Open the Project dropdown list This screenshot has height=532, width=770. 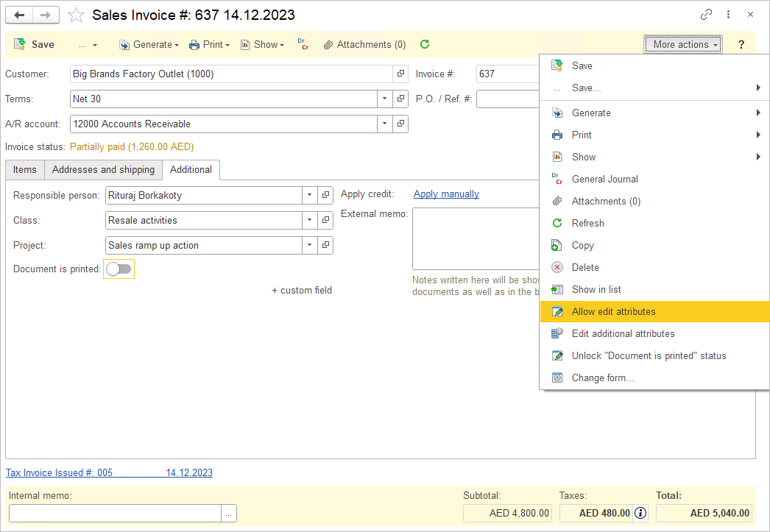(x=310, y=245)
